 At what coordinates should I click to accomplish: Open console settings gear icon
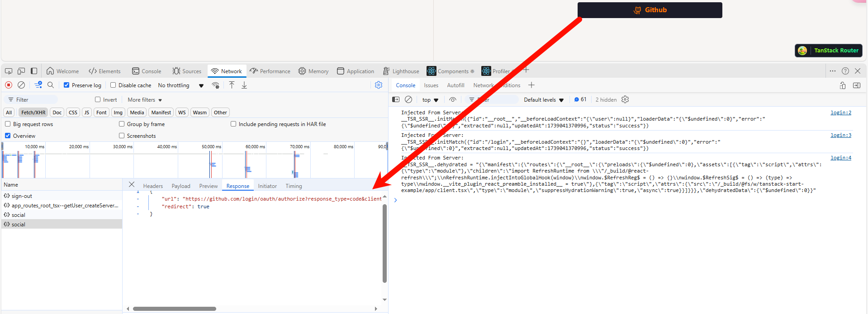[625, 99]
